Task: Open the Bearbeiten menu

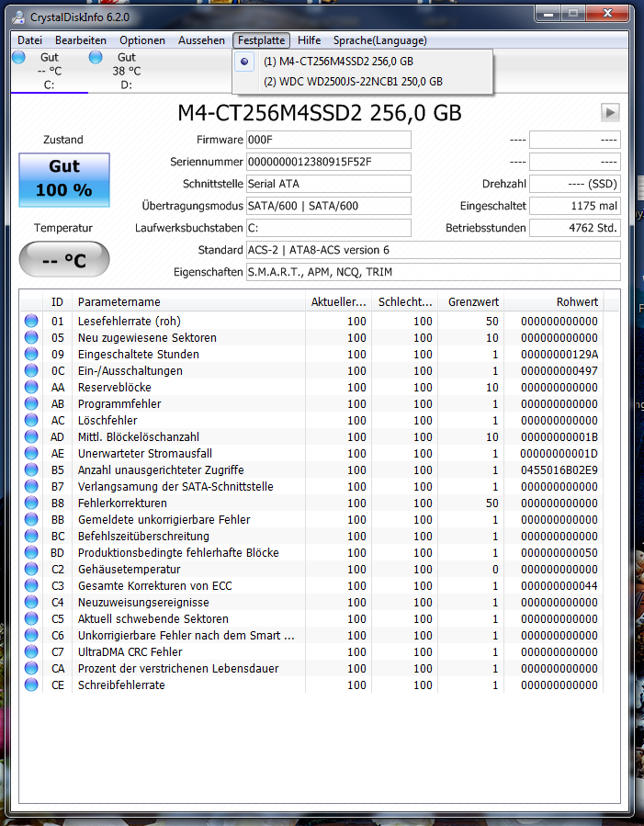Action: 81,40
